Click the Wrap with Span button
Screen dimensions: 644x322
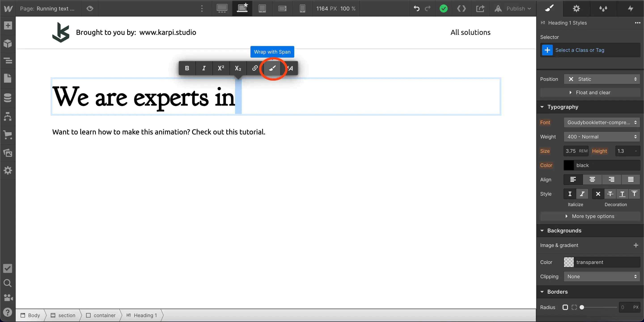[x=272, y=52]
